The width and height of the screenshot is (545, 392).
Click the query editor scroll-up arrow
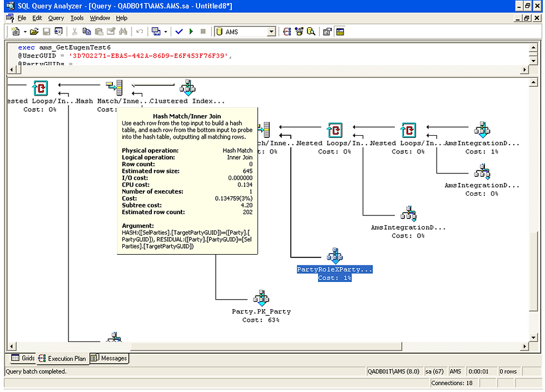[533, 47]
